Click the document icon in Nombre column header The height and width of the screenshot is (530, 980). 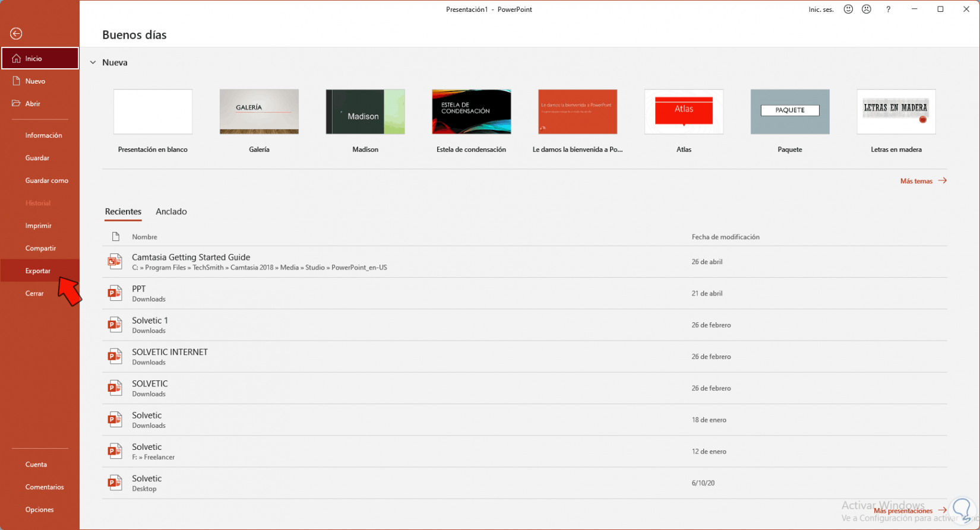(116, 237)
